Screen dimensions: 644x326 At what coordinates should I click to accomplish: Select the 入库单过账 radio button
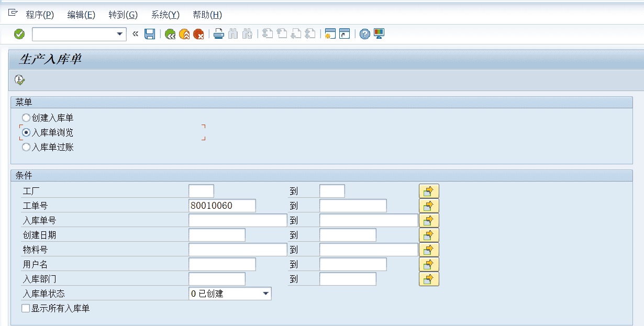pyautogui.click(x=26, y=147)
